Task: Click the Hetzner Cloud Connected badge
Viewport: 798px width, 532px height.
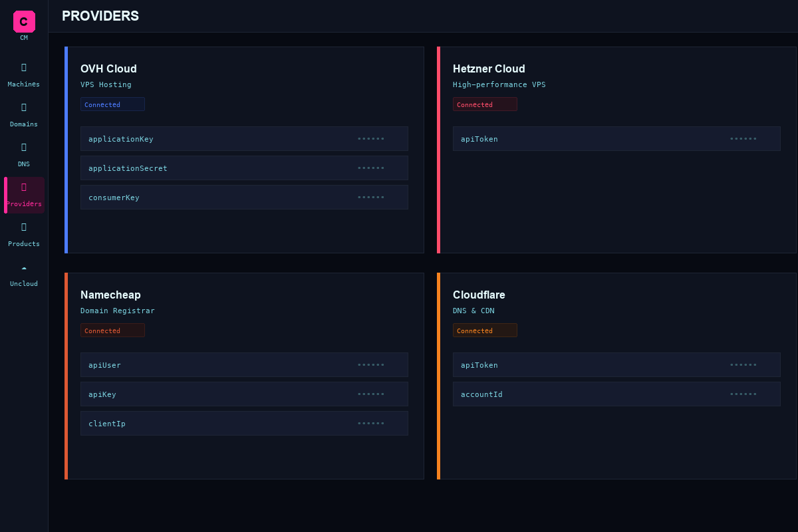Action: pos(485,104)
